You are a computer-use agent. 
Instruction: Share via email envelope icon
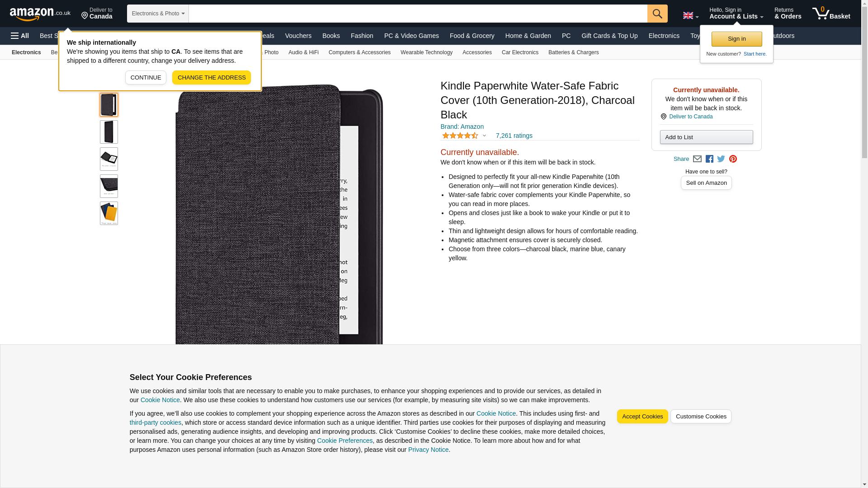[x=697, y=159]
